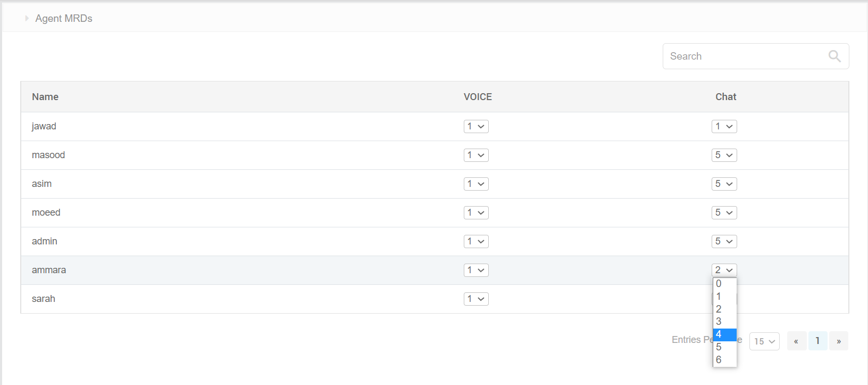868x385 pixels.
Task: Expand the Agent MRDs section arrow
Action: 27,18
